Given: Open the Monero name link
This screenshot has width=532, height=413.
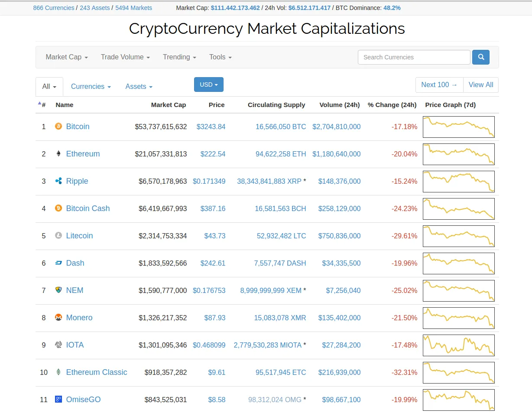Looking at the screenshot, I should [x=79, y=318].
